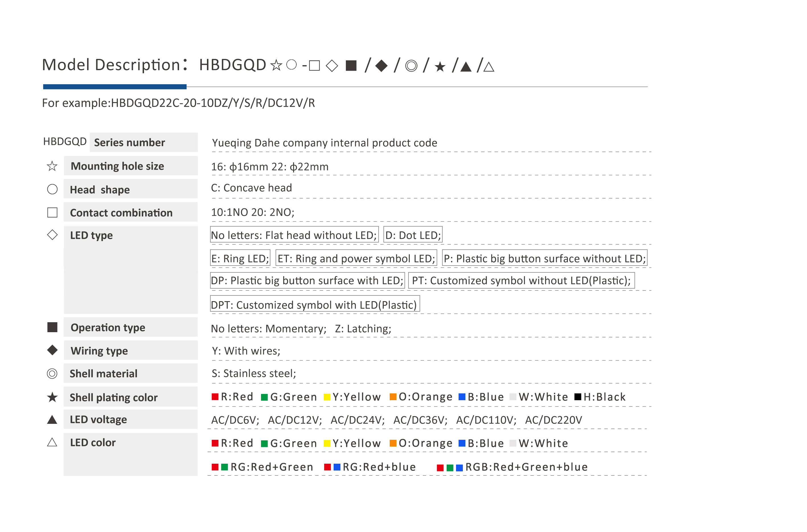Viewport: 807px width, 532px height.
Task: Click the hollow diamond icon beside LED type
Action: (52, 235)
